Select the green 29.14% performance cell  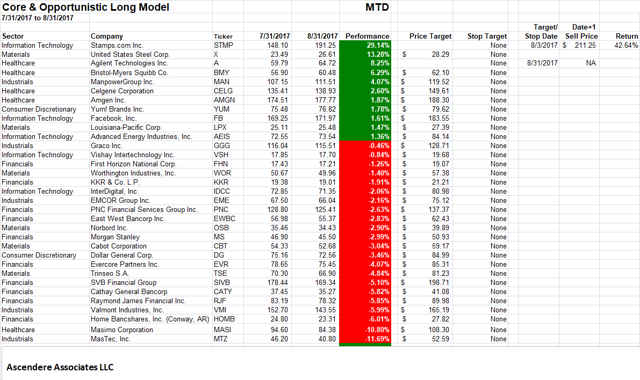(365, 45)
